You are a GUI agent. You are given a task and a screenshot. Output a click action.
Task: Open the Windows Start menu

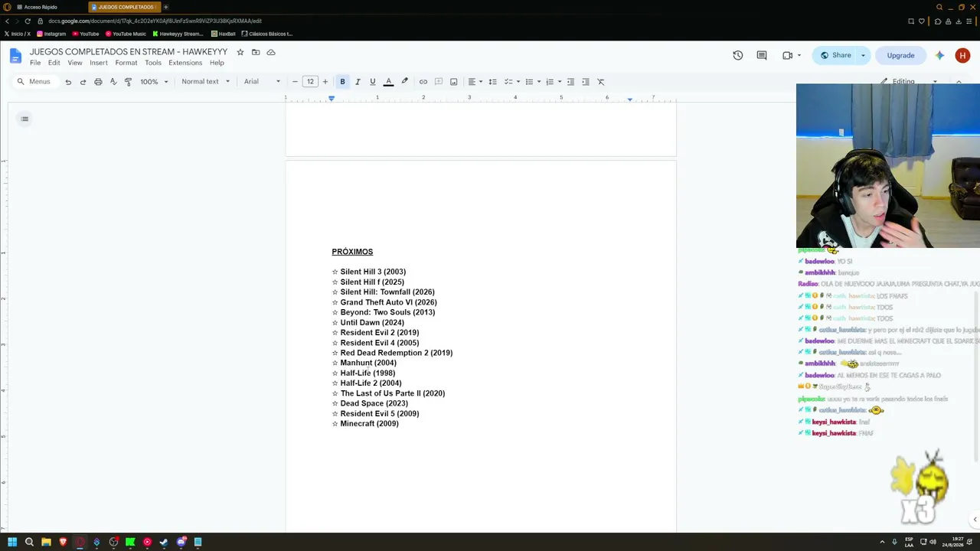(x=12, y=542)
